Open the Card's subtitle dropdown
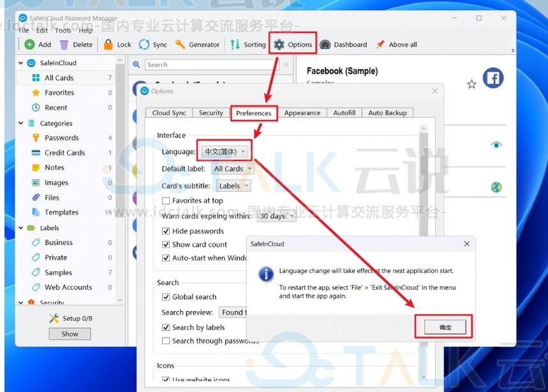The width and height of the screenshot is (548, 392). [233, 186]
